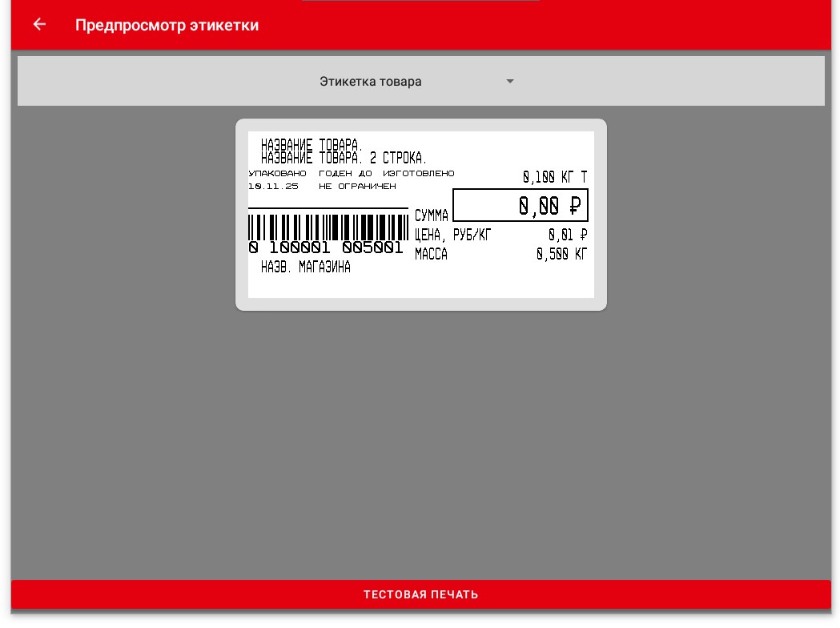Select the СУММА label on preview
The width and height of the screenshot is (840, 628).
(x=432, y=215)
